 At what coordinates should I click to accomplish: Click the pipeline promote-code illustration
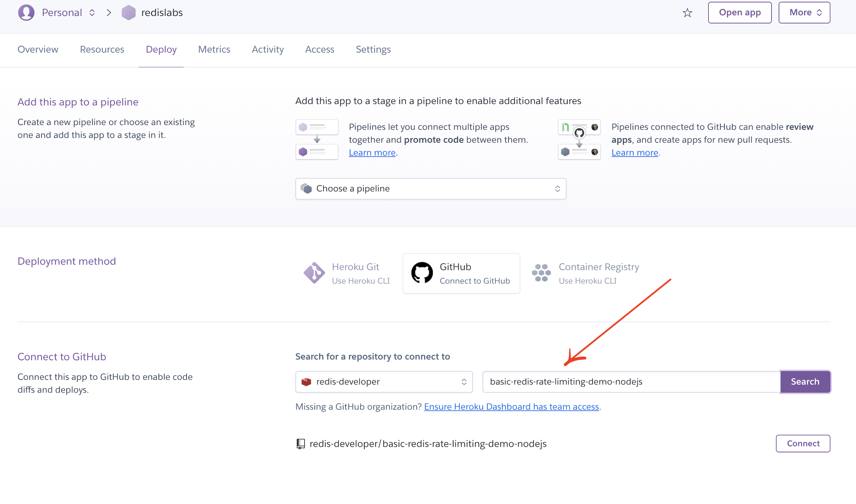[x=317, y=139]
